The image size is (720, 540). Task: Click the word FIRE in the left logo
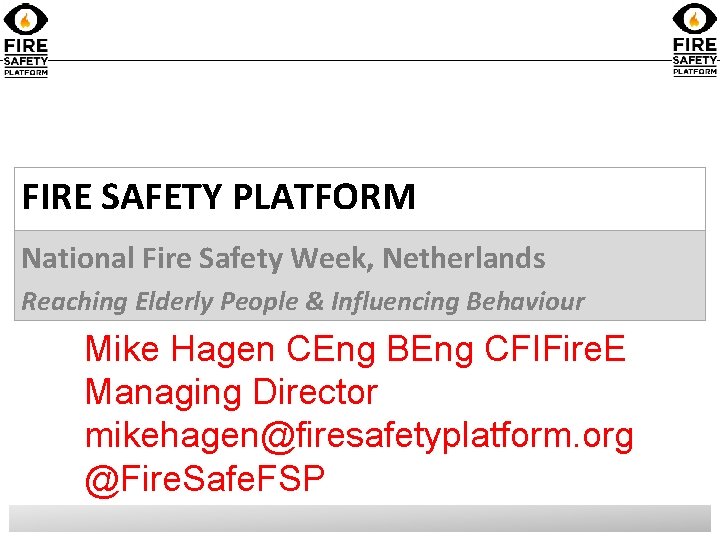pos(26,46)
